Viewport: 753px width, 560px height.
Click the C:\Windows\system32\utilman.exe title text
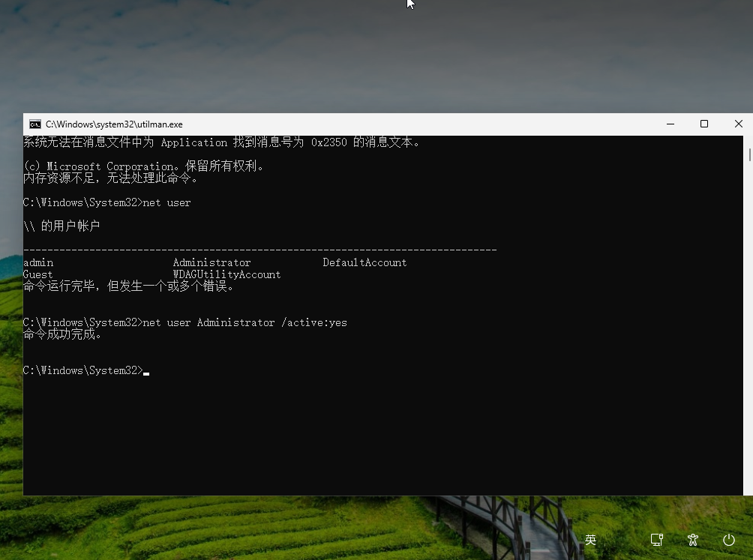point(114,124)
